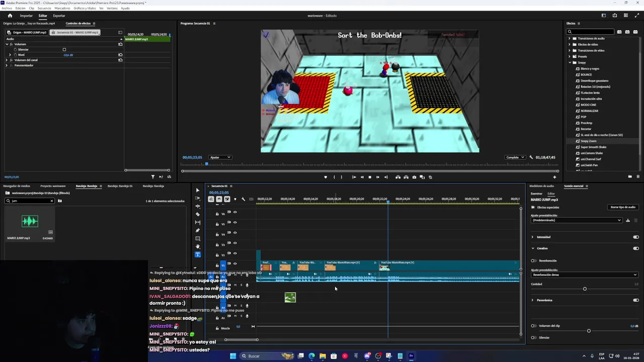
Task: Step back one frame in Program monitor
Action: tap(362, 177)
